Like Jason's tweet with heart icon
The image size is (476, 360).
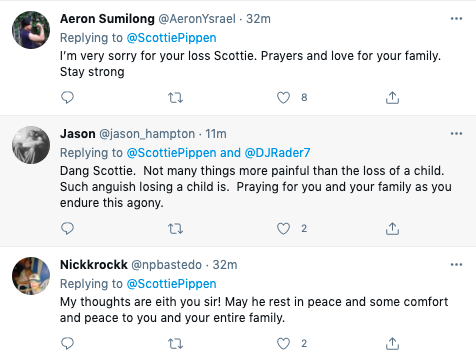click(x=283, y=229)
